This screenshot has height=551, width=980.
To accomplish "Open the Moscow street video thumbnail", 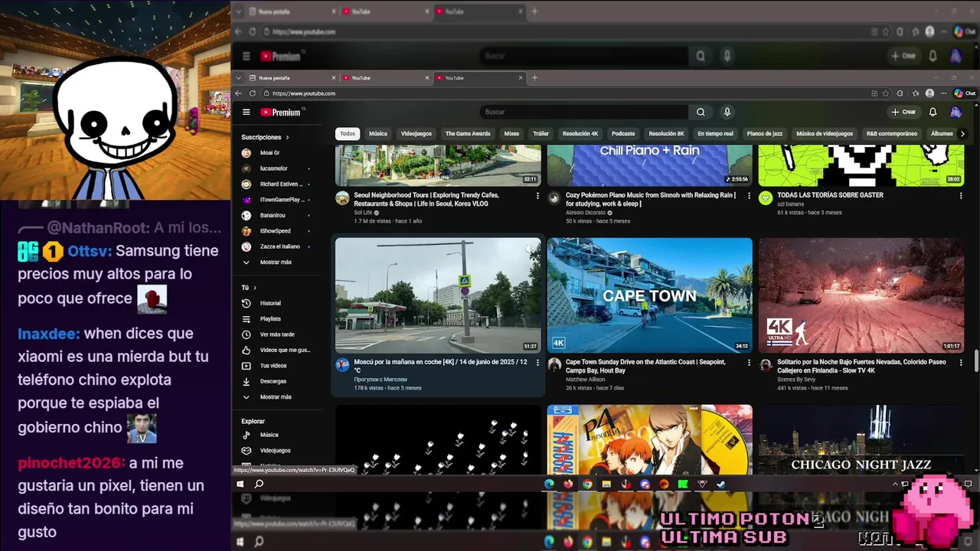I will point(438,295).
